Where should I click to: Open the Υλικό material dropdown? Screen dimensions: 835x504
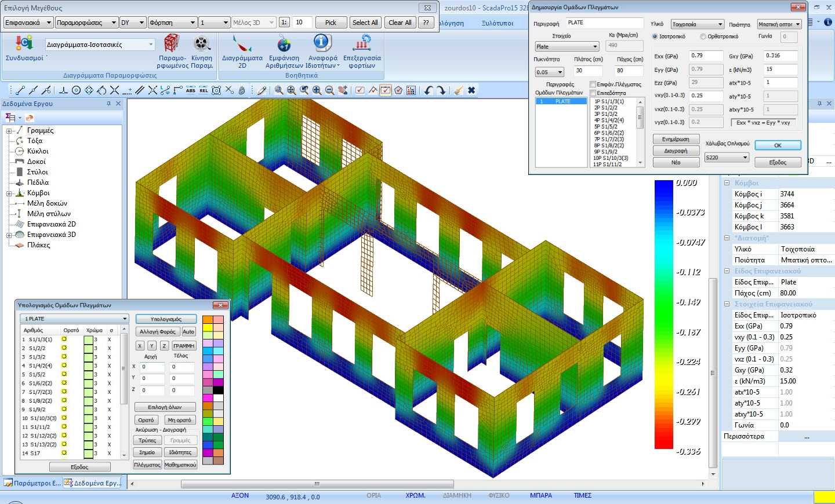point(698,24)
